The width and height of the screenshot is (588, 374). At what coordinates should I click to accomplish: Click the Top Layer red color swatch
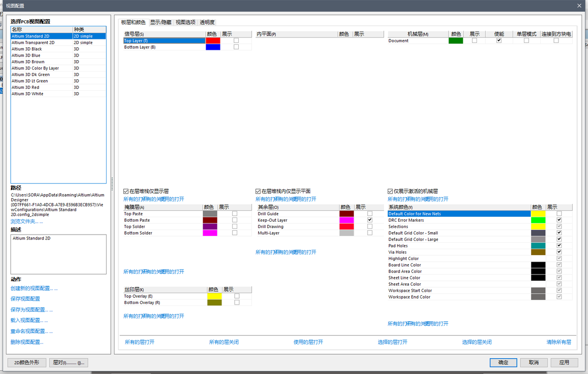coord(213,40)
